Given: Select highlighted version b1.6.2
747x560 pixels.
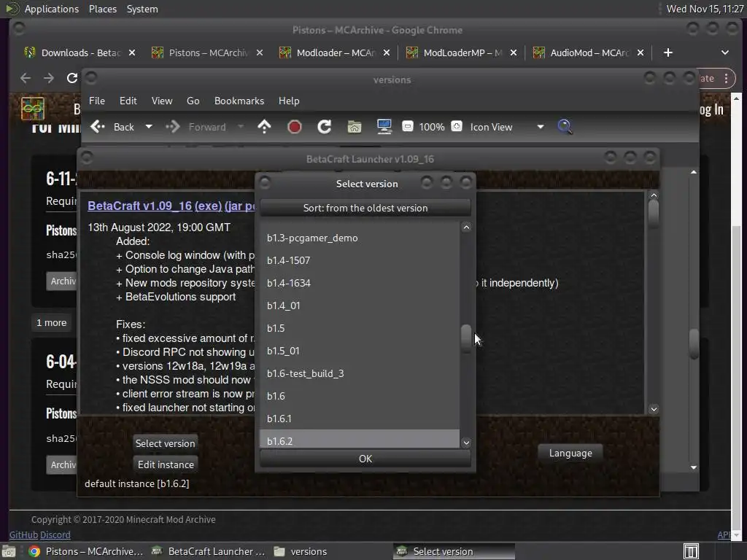Looking at the screenshot, I should click(360, 440).
